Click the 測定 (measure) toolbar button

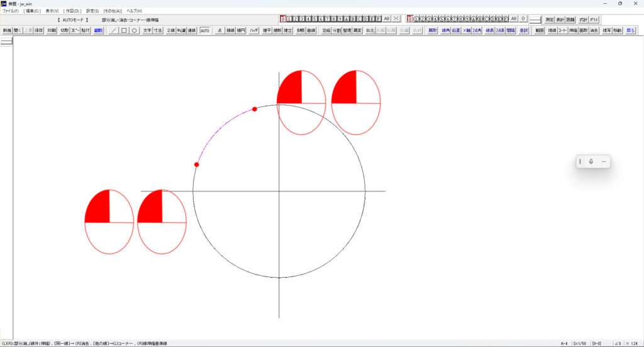point(550,19)
